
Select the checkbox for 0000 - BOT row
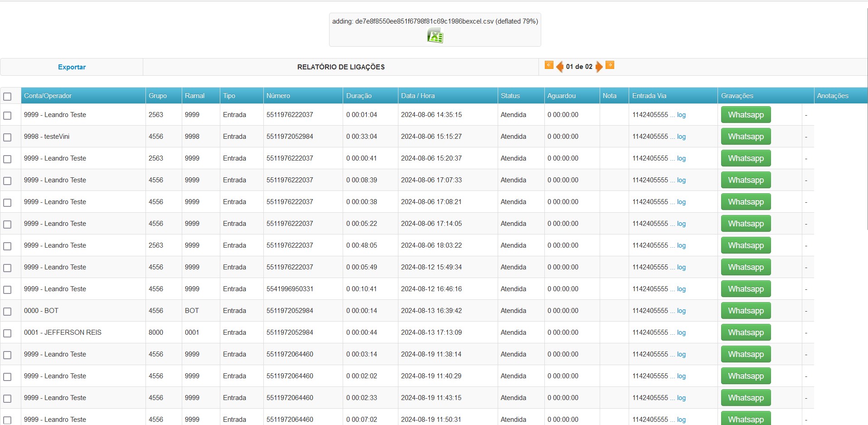tap(7, 311)
